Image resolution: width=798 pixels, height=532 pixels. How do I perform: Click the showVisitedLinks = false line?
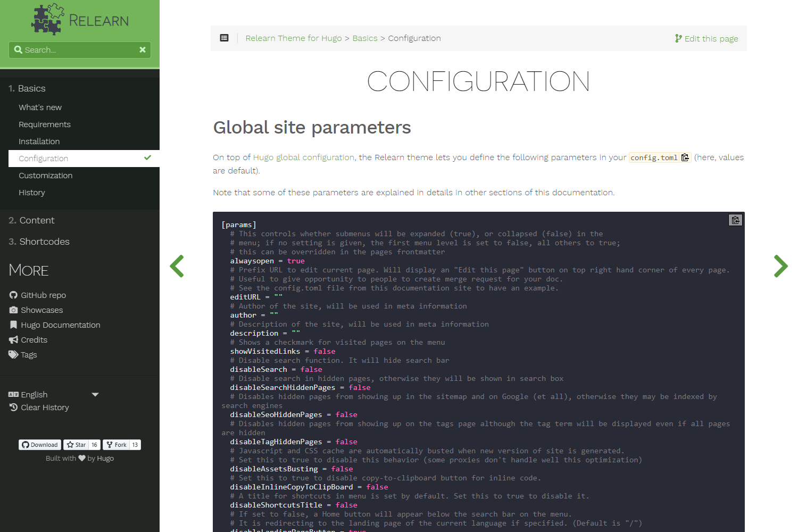(282, 352)
